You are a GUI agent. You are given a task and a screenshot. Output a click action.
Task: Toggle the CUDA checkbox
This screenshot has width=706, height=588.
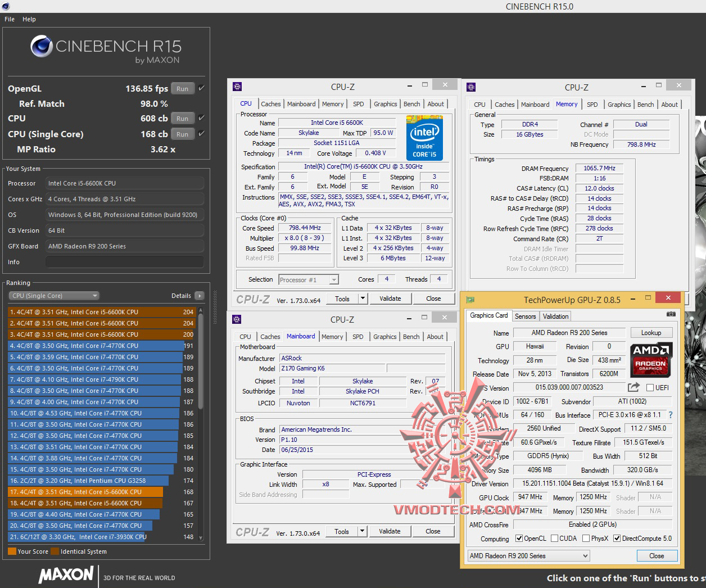[555, 539]
